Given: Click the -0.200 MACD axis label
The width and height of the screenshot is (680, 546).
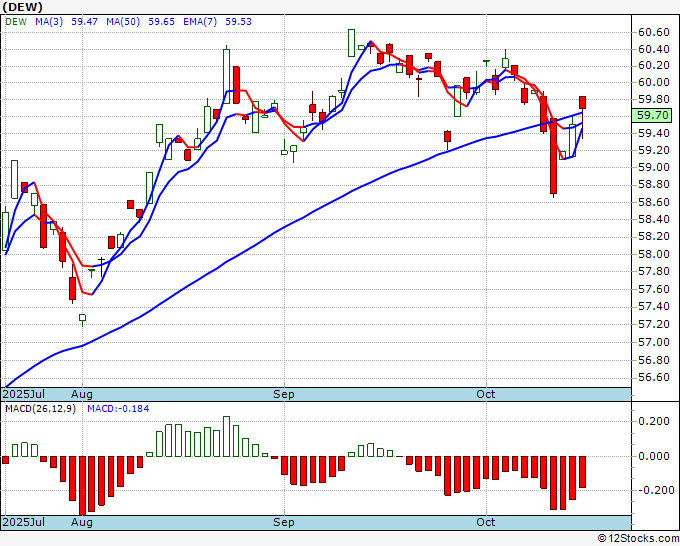Looking at the screenshot, I should [x=652, y=490].
